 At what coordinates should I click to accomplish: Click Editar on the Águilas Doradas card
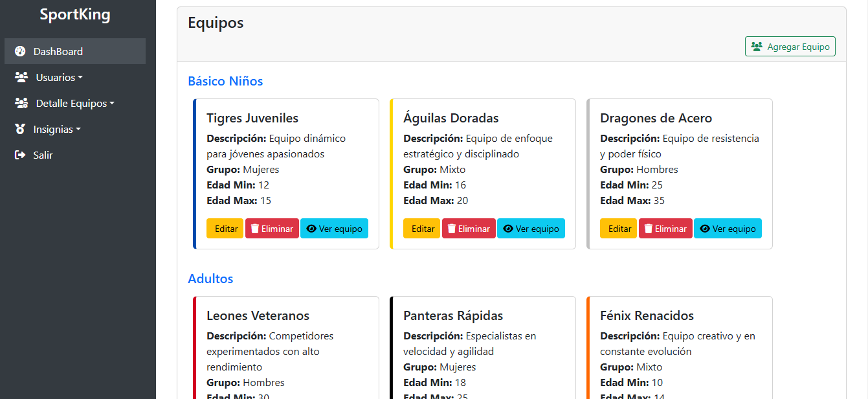pos(421,228)
